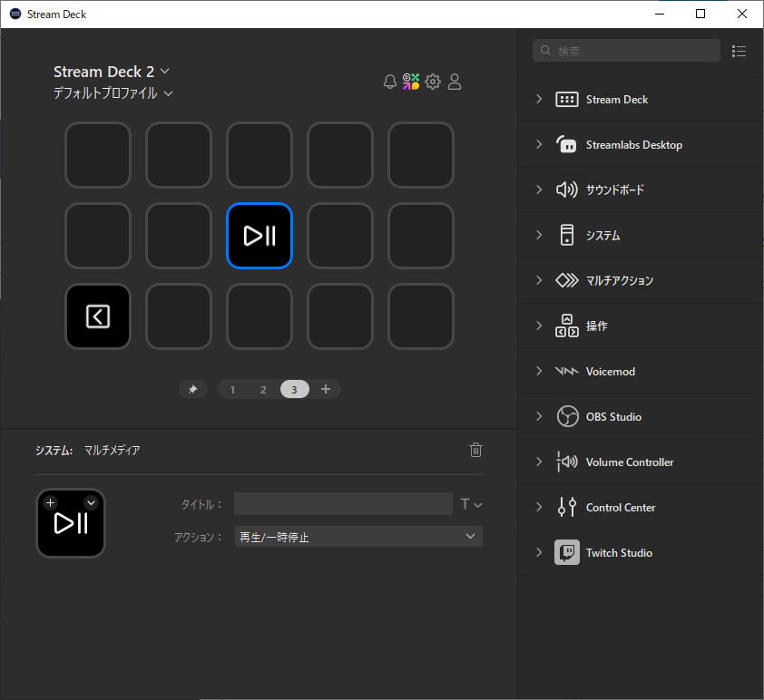Viewport: 764px width, 700px height.
Task: Delete action with the trash icon
Action: pos(476,450)
